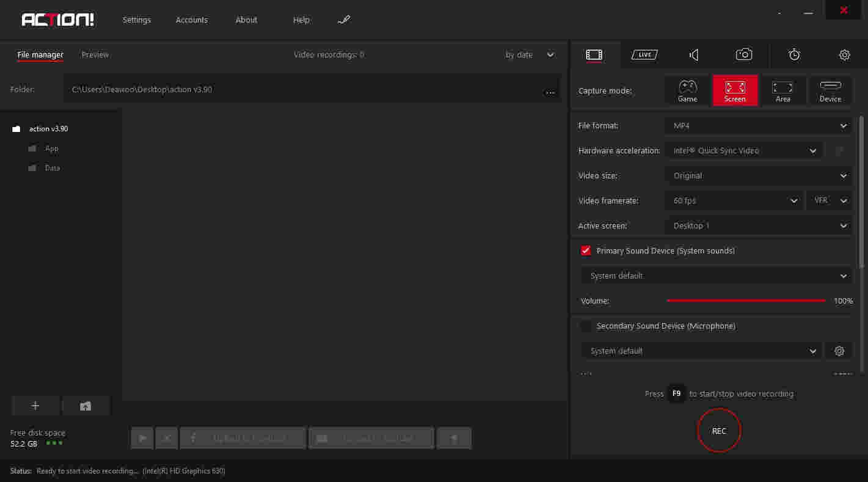Disable Primary Sound Device checkbox

click(586, 250)
